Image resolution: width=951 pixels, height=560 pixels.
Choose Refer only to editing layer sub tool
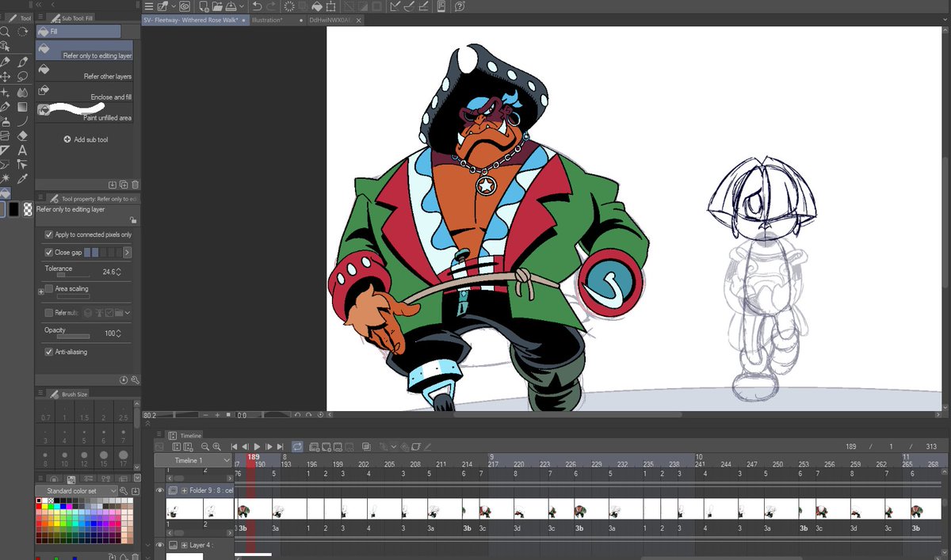click(x=84, y=50)
